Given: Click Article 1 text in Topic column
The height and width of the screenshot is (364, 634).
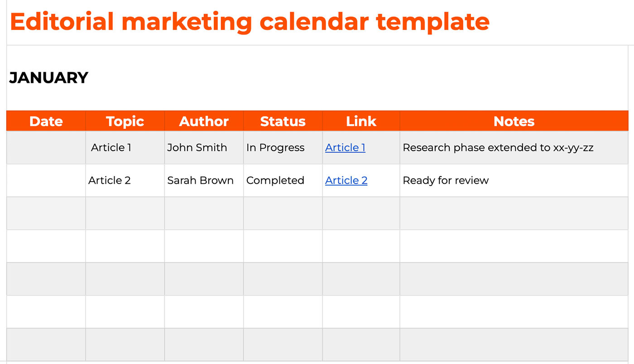Looking at the screenshot, I should [x=111, y=148].
